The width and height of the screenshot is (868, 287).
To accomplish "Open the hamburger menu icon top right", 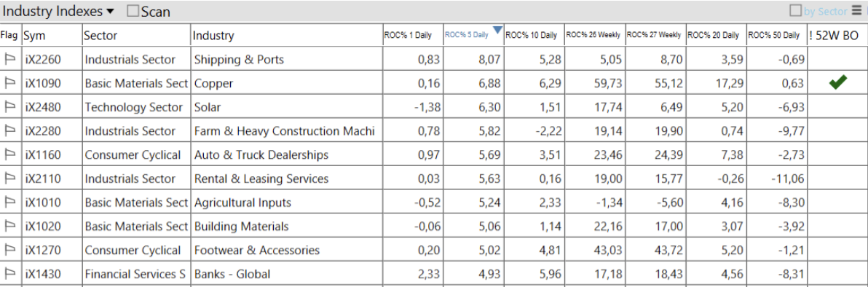I will (x=858, y=10).
